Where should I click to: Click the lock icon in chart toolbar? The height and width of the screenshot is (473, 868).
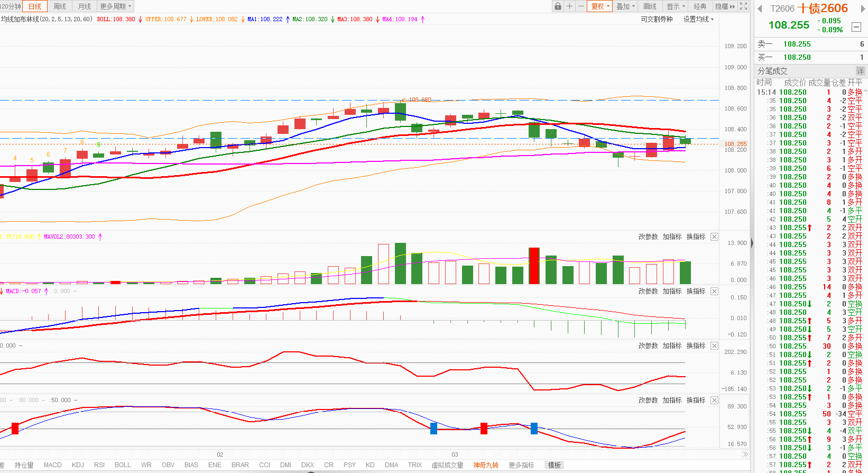[558, 6]
